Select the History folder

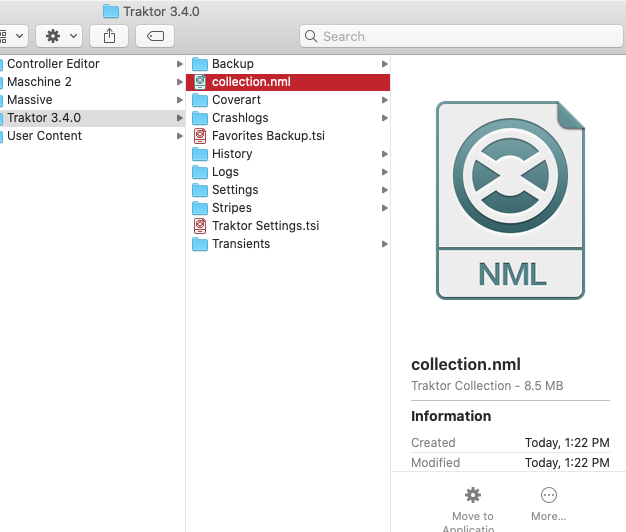point(232,154)
